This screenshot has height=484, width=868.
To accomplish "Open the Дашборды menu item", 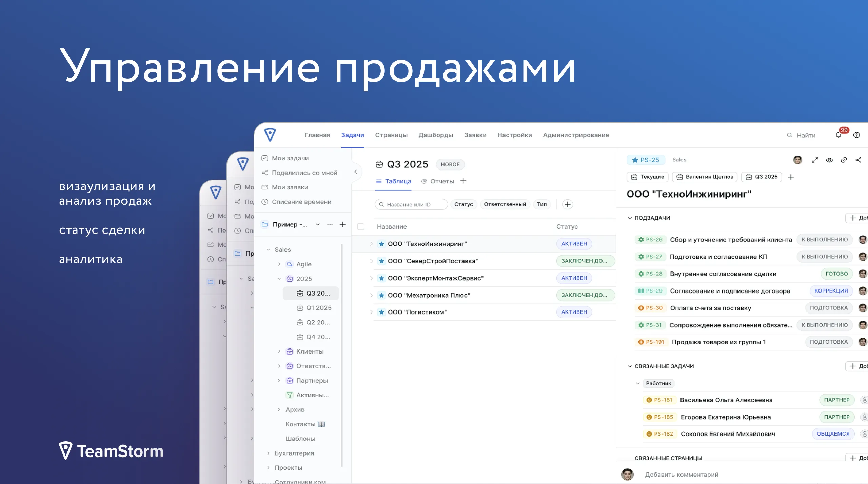I will point(435,135).
